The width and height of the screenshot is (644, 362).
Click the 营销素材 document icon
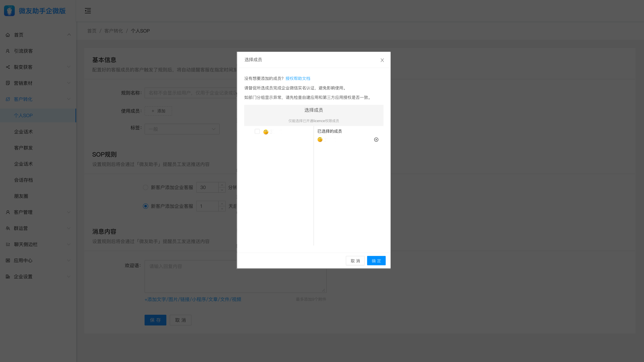point(8,83)
